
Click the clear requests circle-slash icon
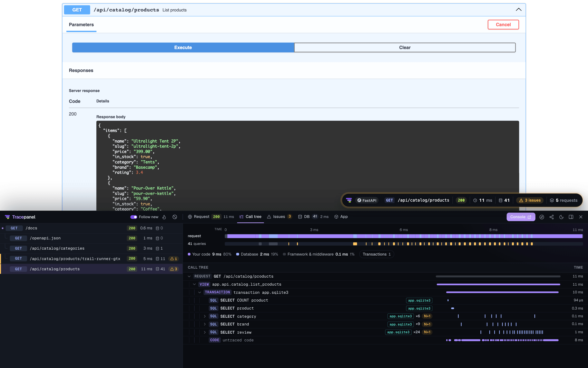[x=175, y=217]
